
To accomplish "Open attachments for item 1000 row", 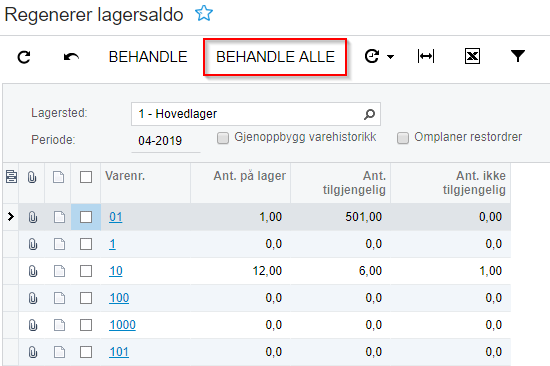I will (x=33, y=325).
